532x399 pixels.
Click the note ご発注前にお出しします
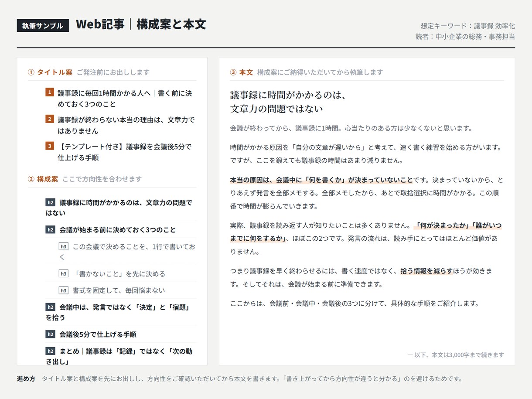113,72
